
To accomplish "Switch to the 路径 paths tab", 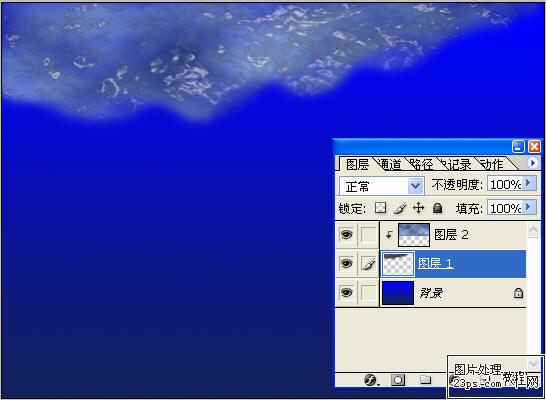I will click(421, 164).
